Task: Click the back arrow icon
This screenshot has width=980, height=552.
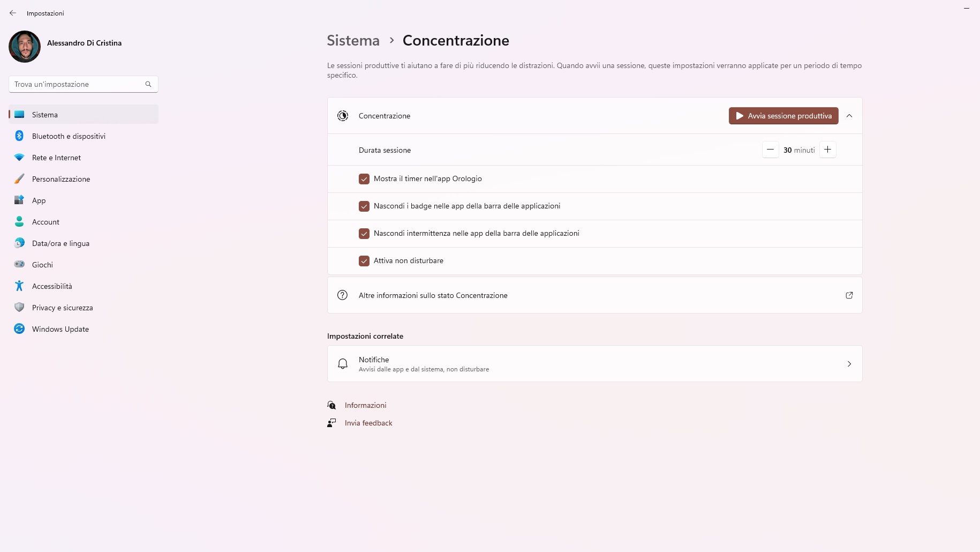Action: pyautogui.click(x=13, y=13)
